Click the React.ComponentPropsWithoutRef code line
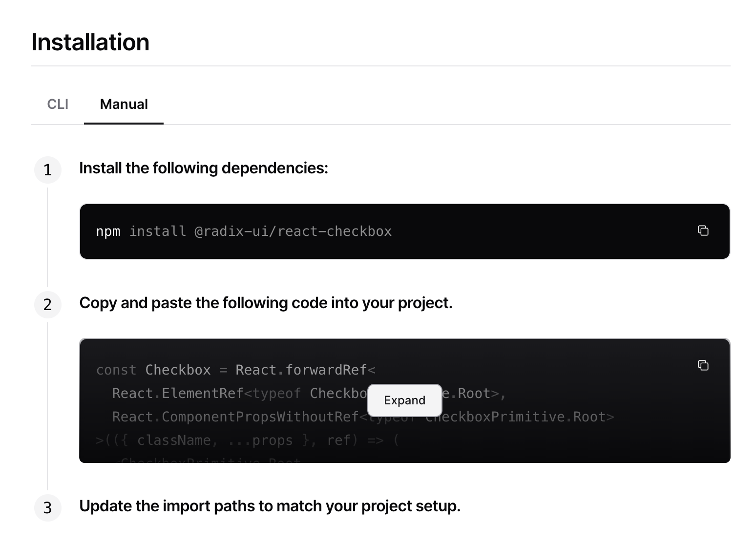Screen dimensions: 756x545 [x=234, y=417]
